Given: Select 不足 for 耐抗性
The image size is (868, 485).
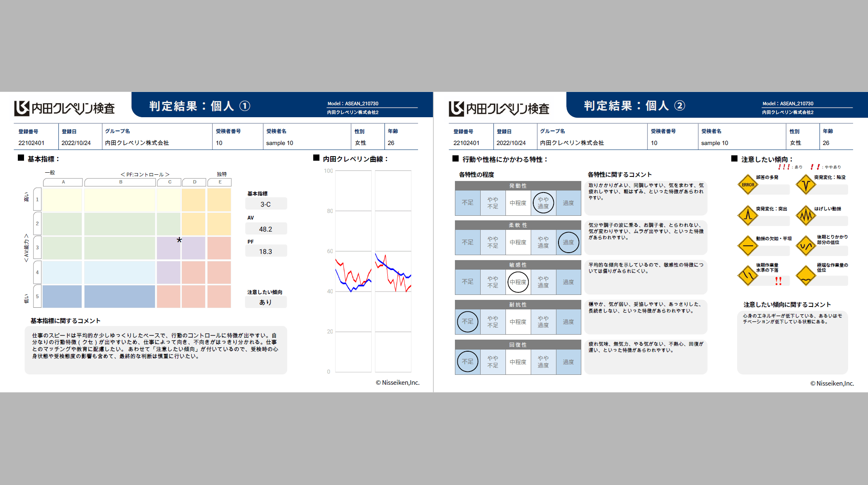Looking at the screenshot, I should 467,322.
